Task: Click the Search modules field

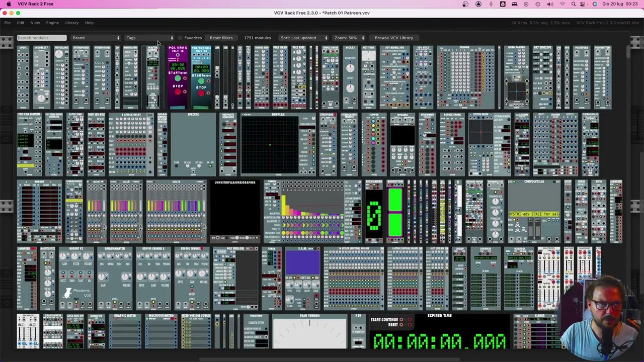Action: 42,38
